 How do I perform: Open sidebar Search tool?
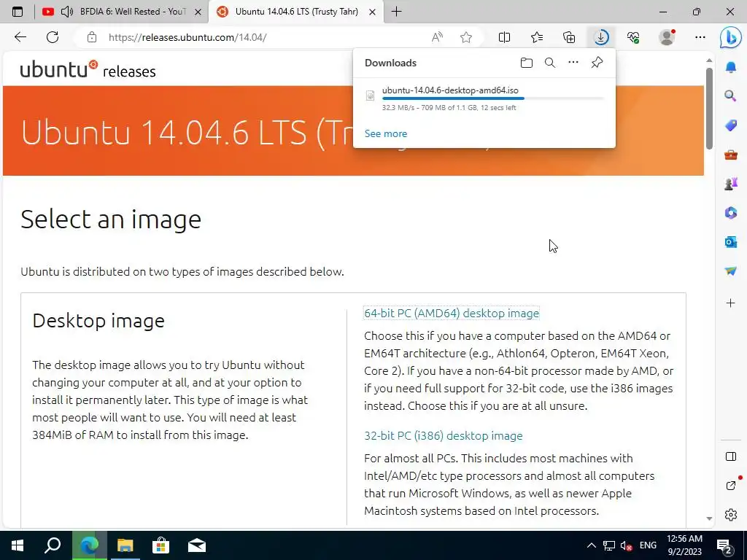click(730, 96)
